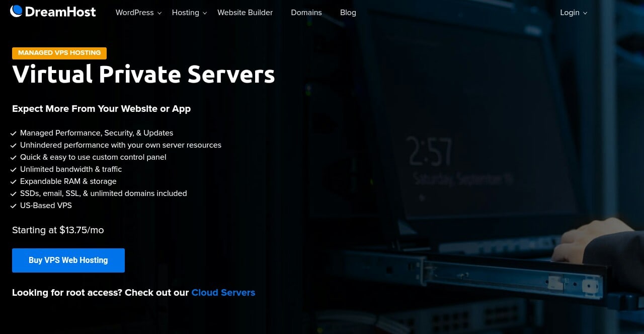Expand the Hosting navigation dropdown
644x334 pixels.
click(186, 13)
